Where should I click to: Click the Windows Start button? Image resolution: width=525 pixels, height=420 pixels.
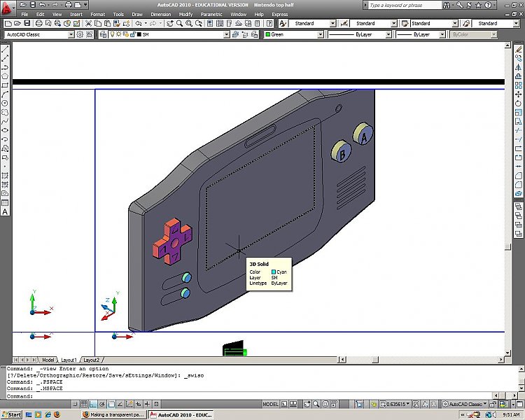11,414
